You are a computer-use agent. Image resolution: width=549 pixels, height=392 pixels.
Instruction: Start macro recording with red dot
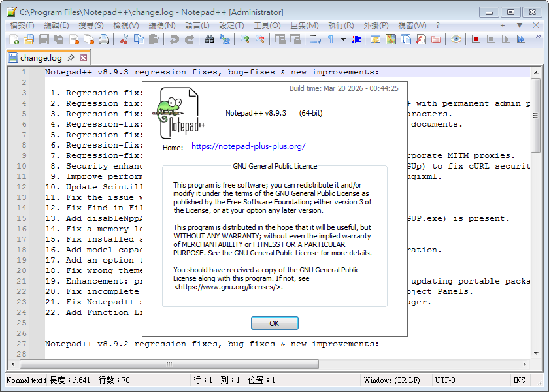click(476, 39)
